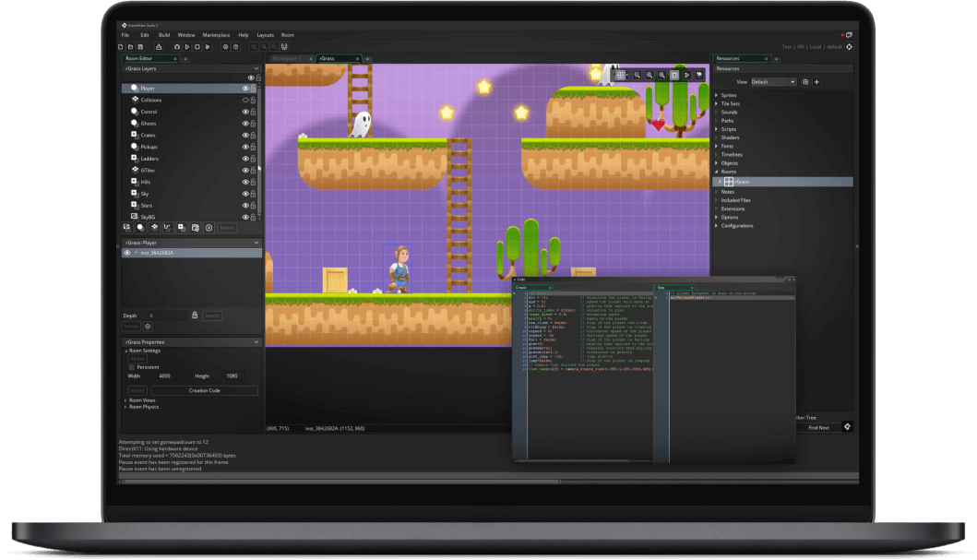Open the View dropdown in the Resources panel
Image resolution: width=977 pixels, height=560 pixels.
pos(775,81)
